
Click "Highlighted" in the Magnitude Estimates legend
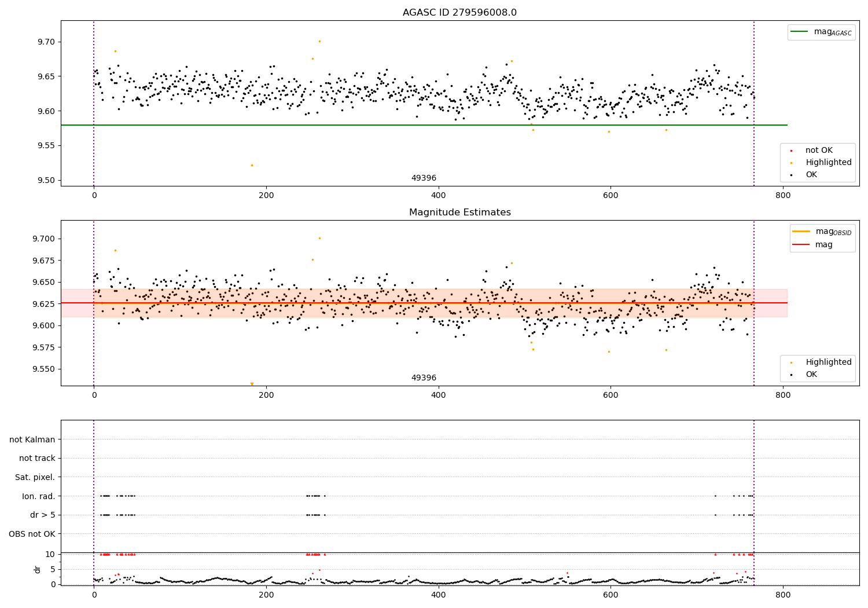[829, 362]
